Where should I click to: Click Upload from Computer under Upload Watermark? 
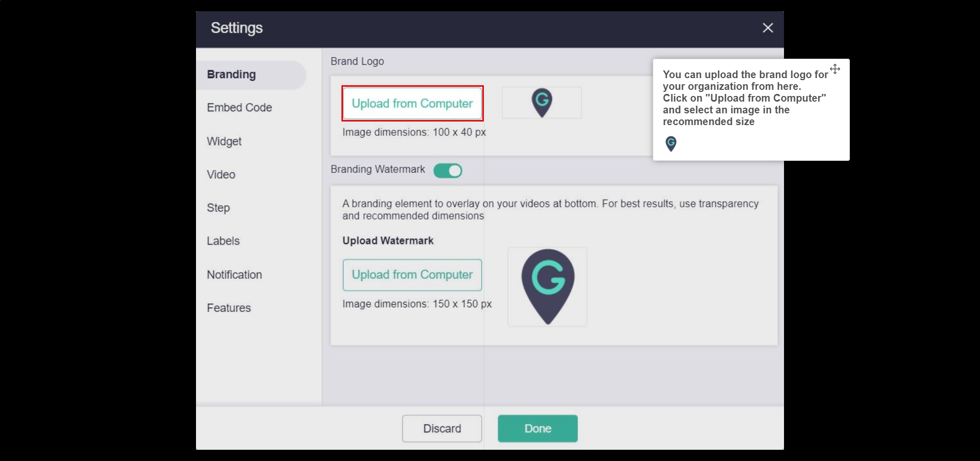[x=412, y=275]
